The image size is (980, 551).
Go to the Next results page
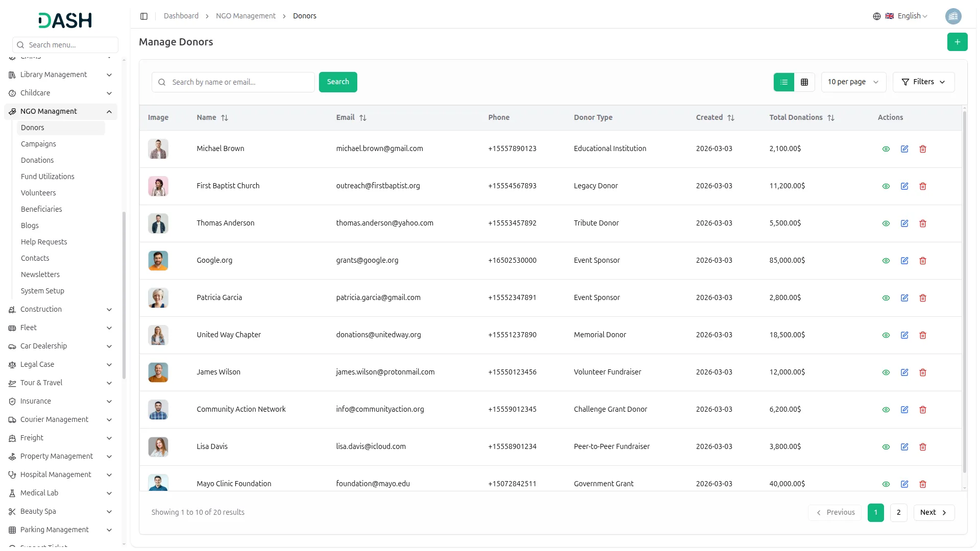tap(934, 512)
